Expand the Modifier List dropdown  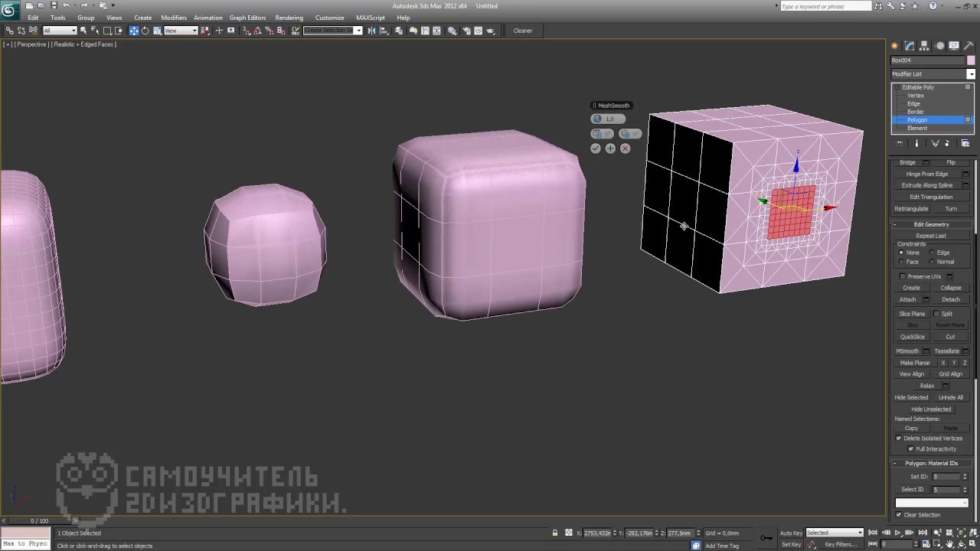coord(971,74)
